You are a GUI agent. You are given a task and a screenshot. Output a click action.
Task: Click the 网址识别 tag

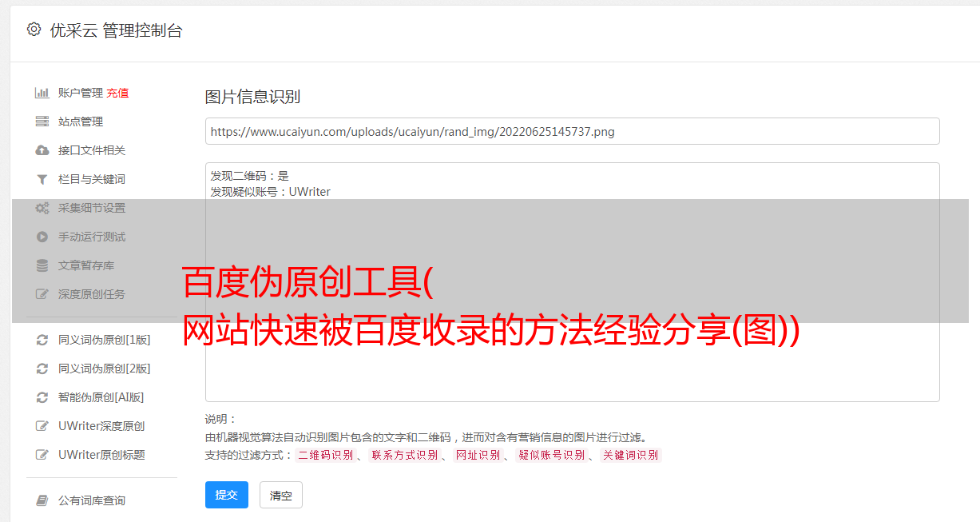478,455
